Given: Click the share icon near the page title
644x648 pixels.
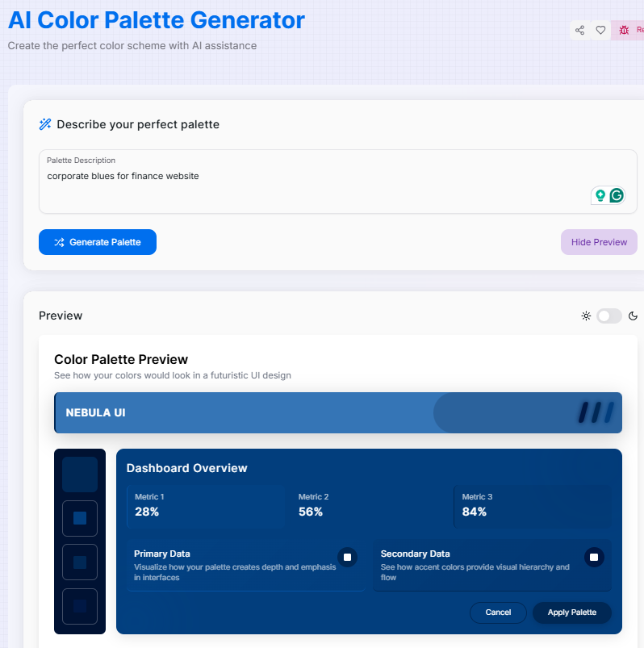Looking at the screenshot, I should (x=579, y=29).
